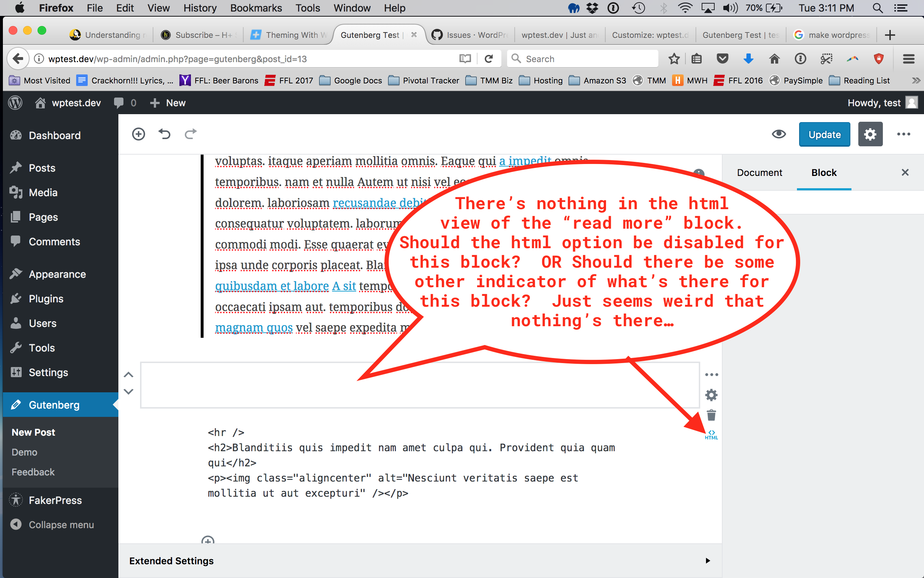This screenshot has height=578, width=924.
Task: Open Media in the admin sidebar
Action: [x=43, y=192]
